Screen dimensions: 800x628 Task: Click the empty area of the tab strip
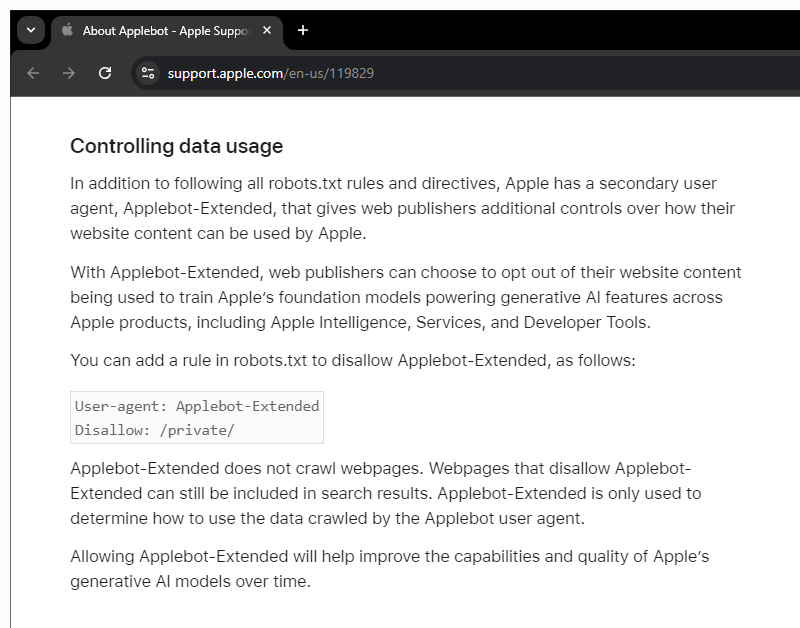coord(550,30)
